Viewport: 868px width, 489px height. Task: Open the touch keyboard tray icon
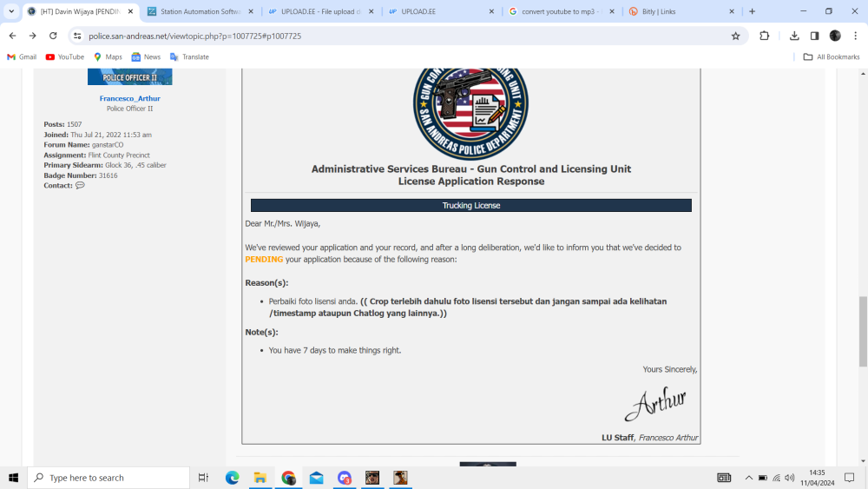(x=724, y=478)
